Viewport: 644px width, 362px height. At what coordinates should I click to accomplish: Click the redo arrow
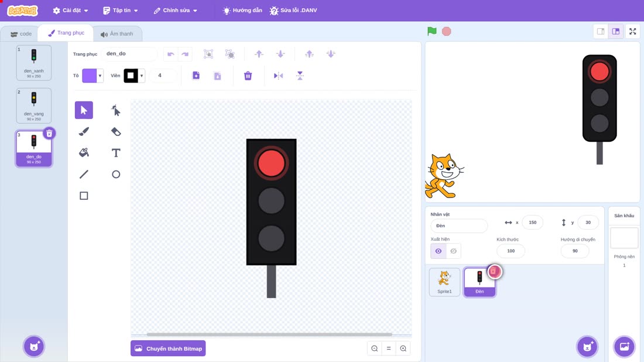[185, 54]
